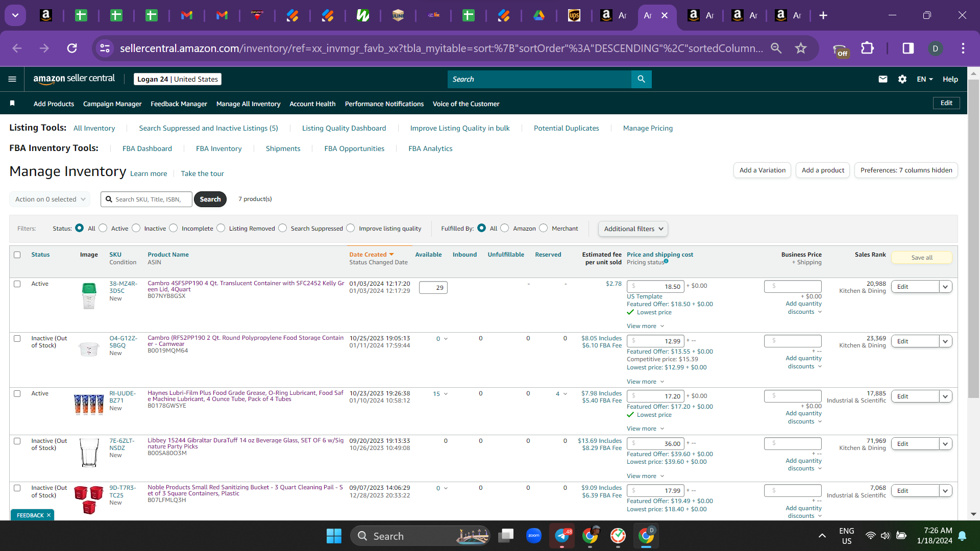Expand available quantity chevron for Haynes row
The width and height of the screenshot is (980, 551).
[446, 394]
